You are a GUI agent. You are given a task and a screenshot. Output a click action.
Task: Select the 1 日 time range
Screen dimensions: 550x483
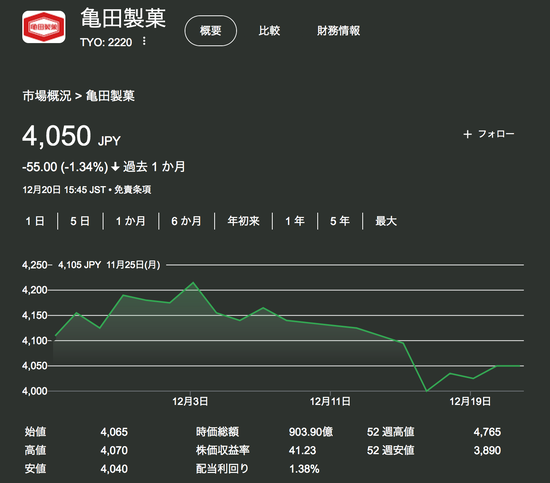(x=35, y=221)
